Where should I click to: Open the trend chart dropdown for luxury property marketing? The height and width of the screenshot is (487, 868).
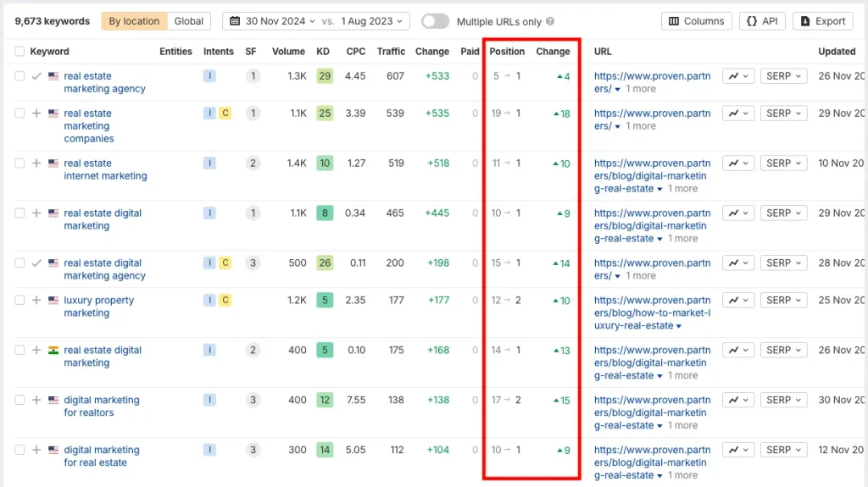click(738, 300)
